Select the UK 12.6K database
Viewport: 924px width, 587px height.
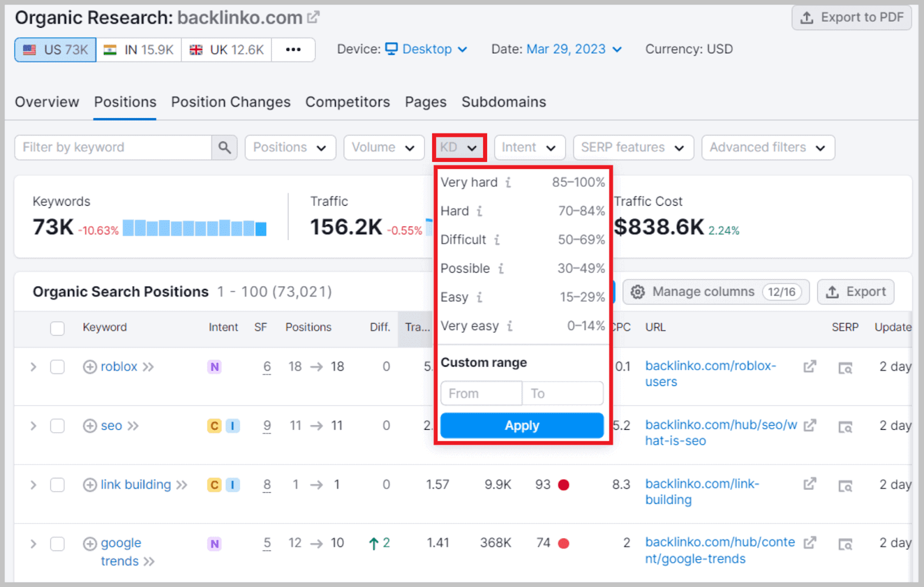(x=226, y=50)
